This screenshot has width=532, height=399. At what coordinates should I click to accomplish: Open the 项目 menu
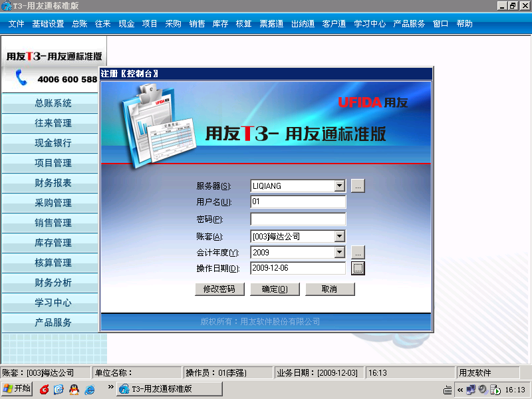point(150,24)
